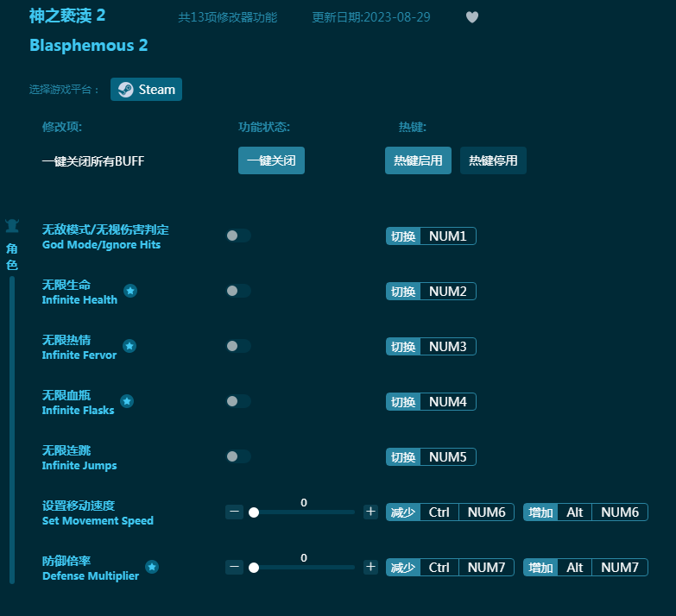Screen dimensions: 676x616
Task: Click star badge beside Defense Multiplier
Action: tap(152, 567)
